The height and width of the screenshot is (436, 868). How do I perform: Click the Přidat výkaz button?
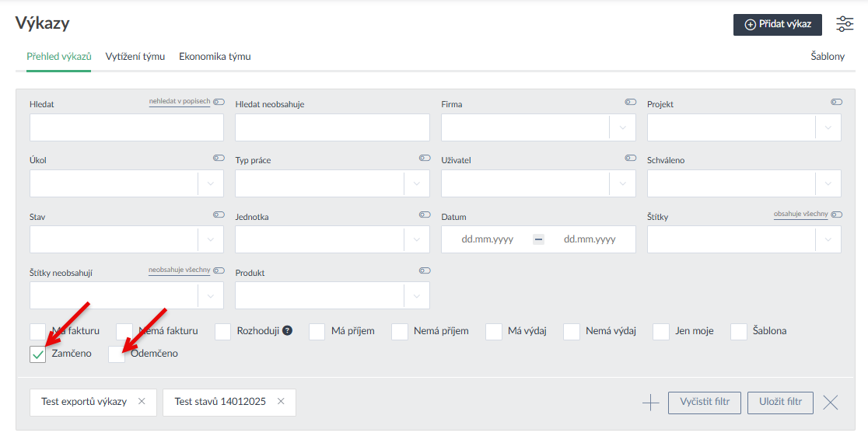coord(777,25)
